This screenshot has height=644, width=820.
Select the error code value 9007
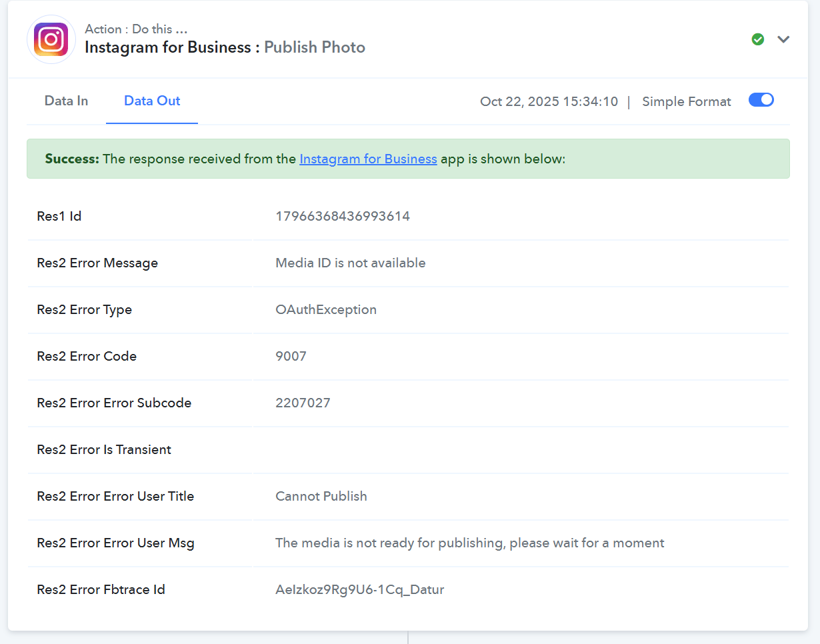pyautogui.click(x=291, y=356)
